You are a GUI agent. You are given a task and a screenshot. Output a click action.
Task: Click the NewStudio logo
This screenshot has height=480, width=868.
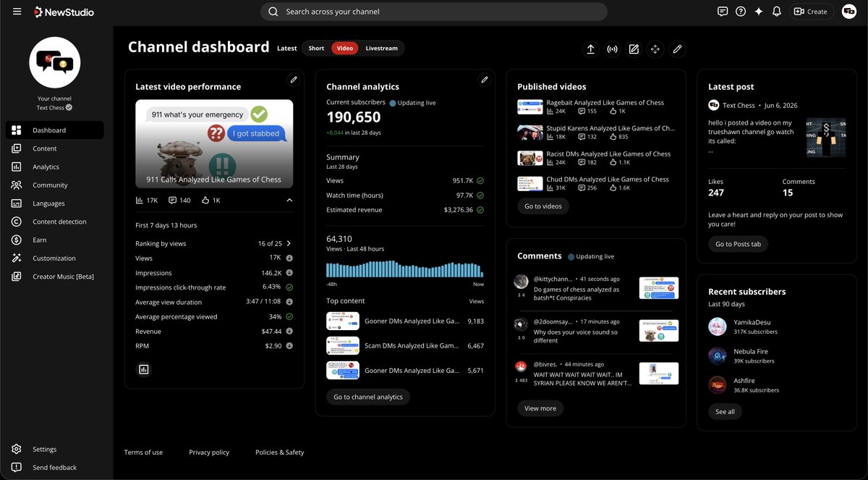(x=64, y=12)
